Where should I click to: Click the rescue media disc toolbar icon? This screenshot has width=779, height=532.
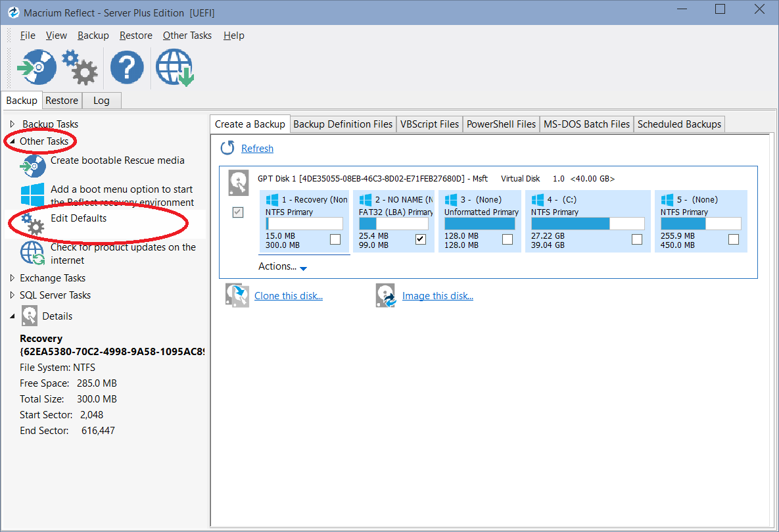37,67
